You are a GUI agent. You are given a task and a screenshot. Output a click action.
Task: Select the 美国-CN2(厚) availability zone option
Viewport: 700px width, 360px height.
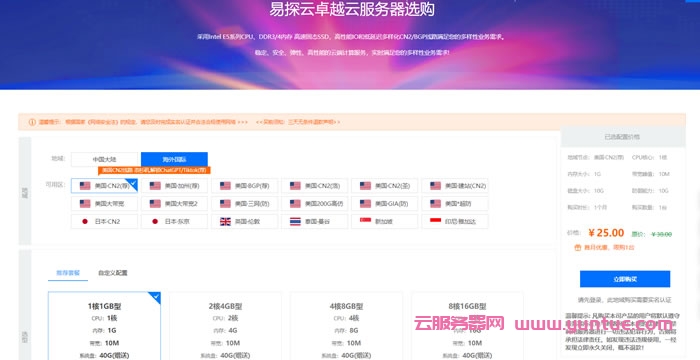pos(104,186)
